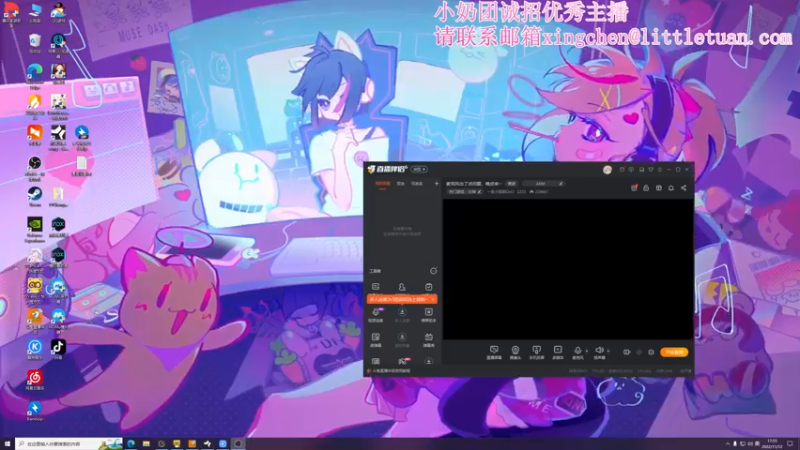Open the TikTok desktop shortcut
The width and height of the screenshot is (800, 450).
[58, 348]
